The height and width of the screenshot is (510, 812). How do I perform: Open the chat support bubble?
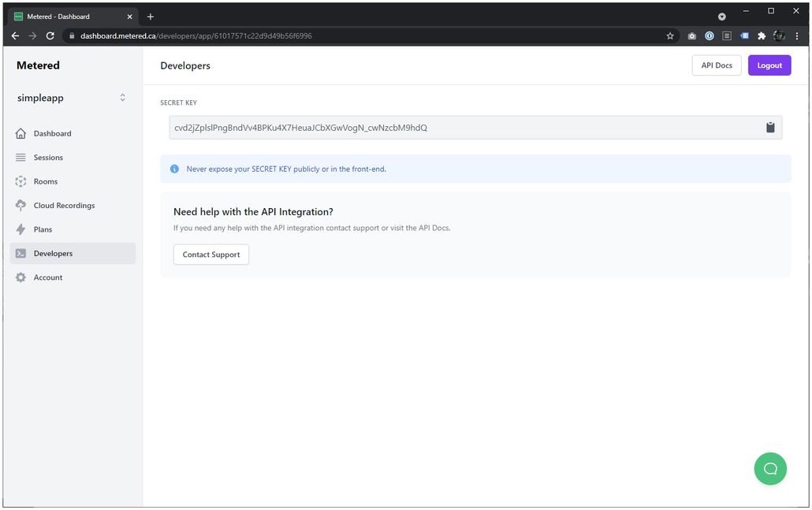770,468
